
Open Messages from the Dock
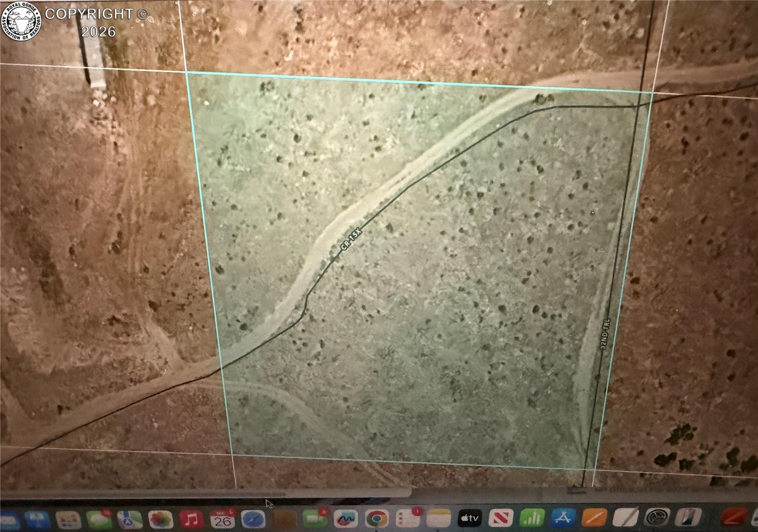coord(99,519)
